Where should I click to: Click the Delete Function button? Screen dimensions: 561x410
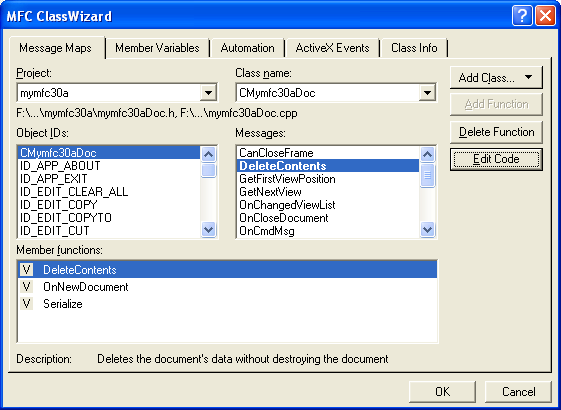tap(496, 132)
